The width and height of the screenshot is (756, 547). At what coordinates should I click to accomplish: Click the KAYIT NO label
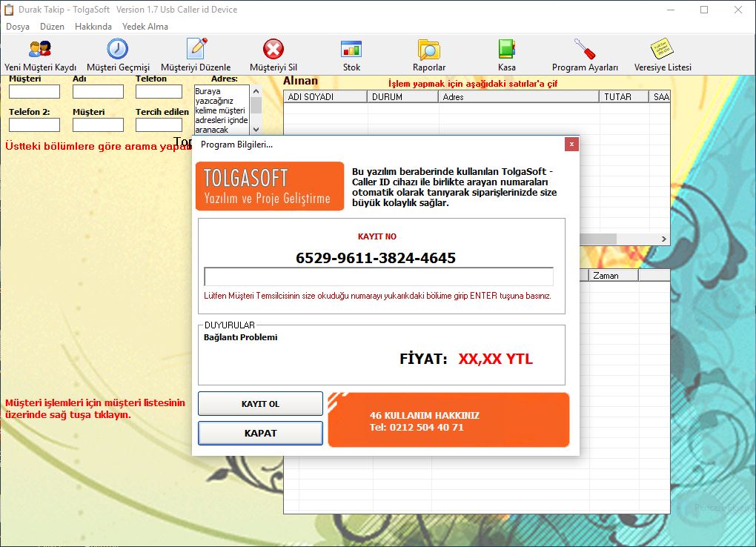(x=377, y=236)
